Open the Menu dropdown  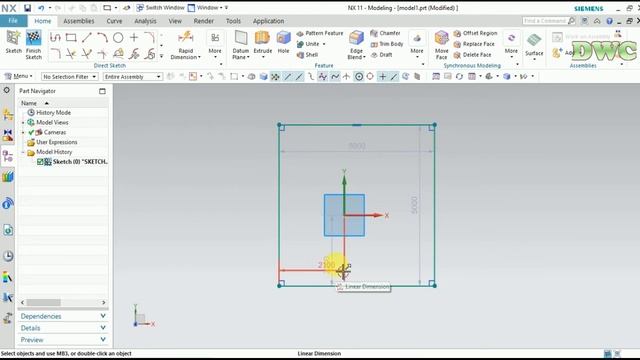tap(18, 76)
